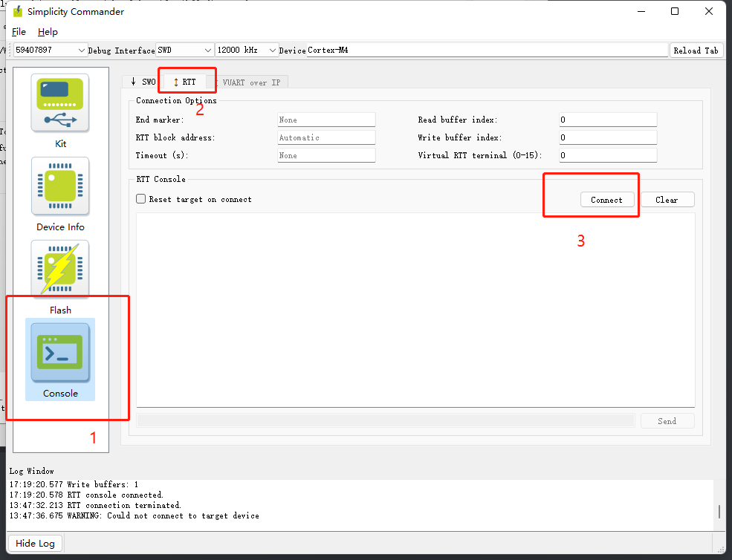
Task: Click the Timeout (s) input field
Action: 326,155
